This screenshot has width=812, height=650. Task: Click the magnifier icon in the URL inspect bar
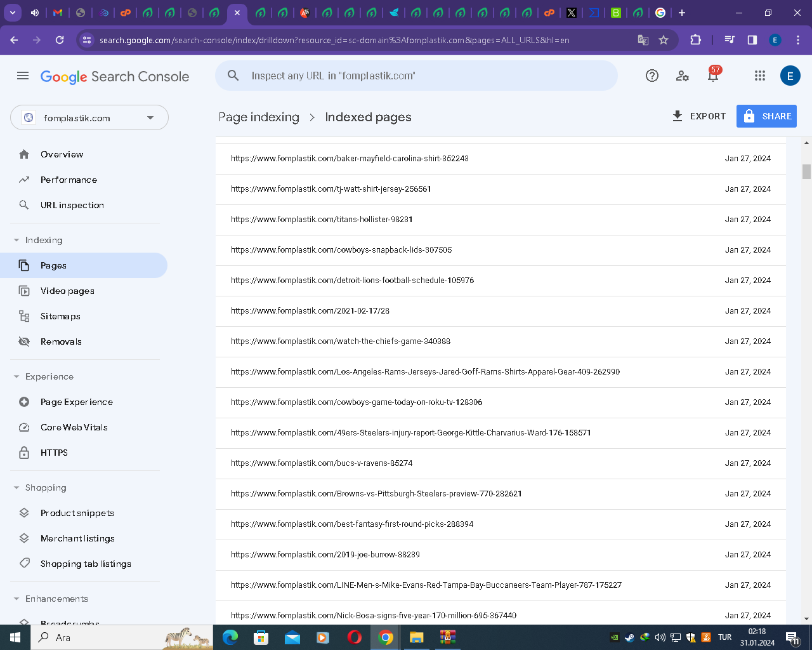click(x=233, y=76)
